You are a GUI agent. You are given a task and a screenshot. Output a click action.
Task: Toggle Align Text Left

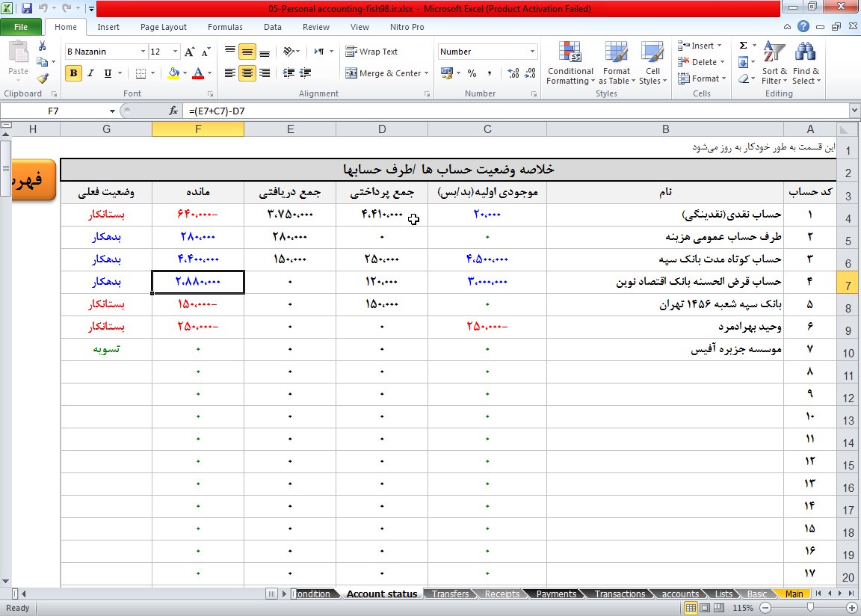tap(230, 73)
